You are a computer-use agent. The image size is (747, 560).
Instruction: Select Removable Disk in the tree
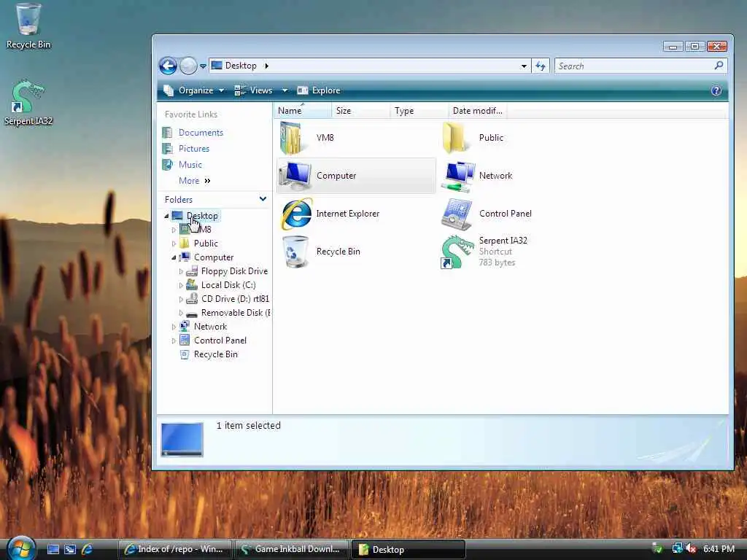click(236, 312)
